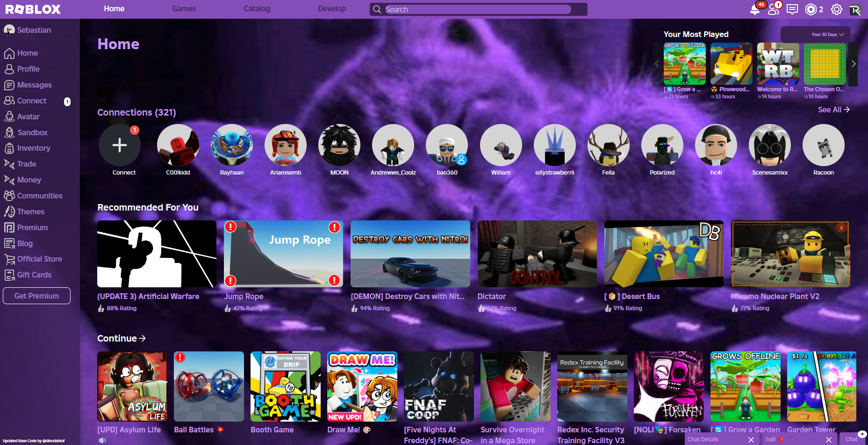The height and width of the screenshot is (445, 868).
Task: Open Naramo Nuclear Plant V2 link
Action: tap(775, 297)
